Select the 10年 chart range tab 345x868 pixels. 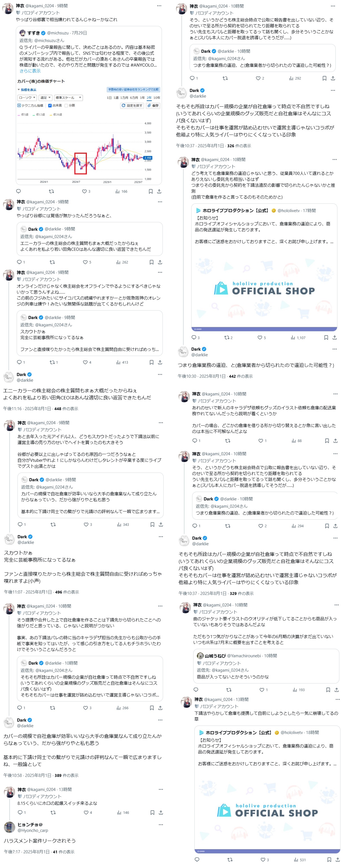[x=157, y=98]
